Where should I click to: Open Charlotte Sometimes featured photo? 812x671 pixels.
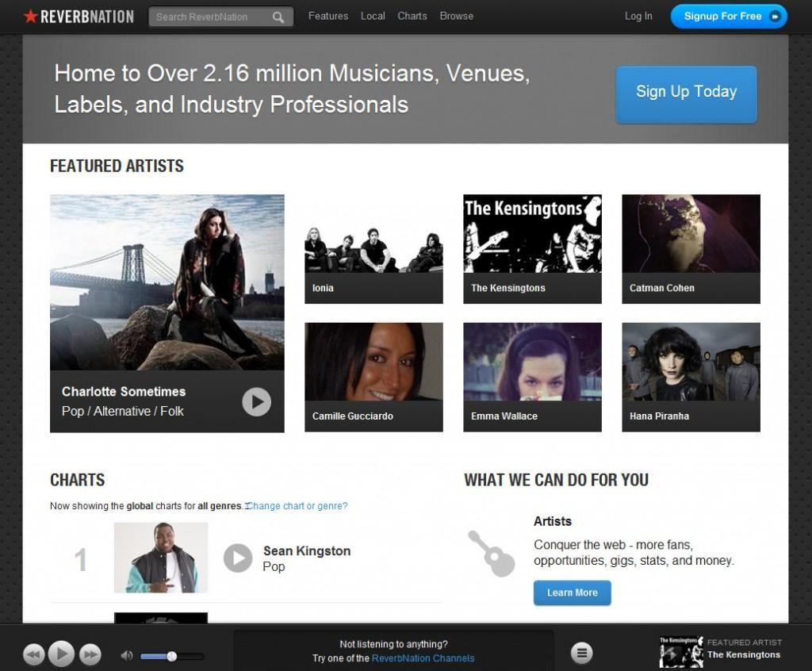[167, 282]
